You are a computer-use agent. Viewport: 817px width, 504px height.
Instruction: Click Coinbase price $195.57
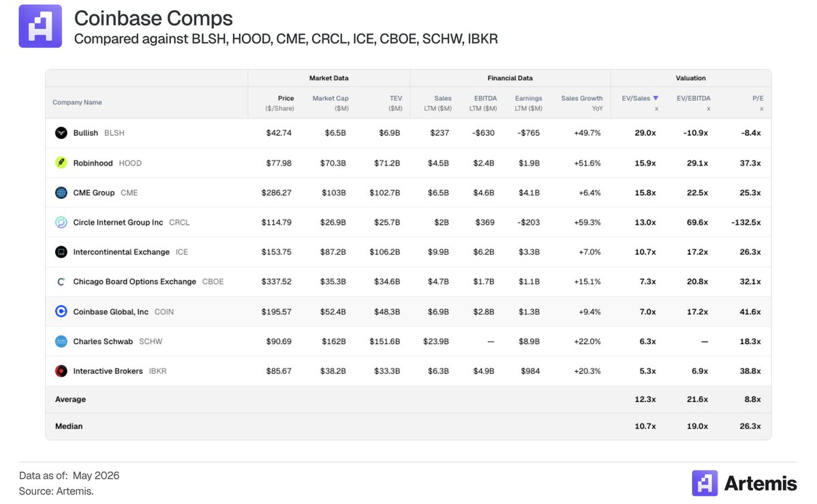coord(277,312)
